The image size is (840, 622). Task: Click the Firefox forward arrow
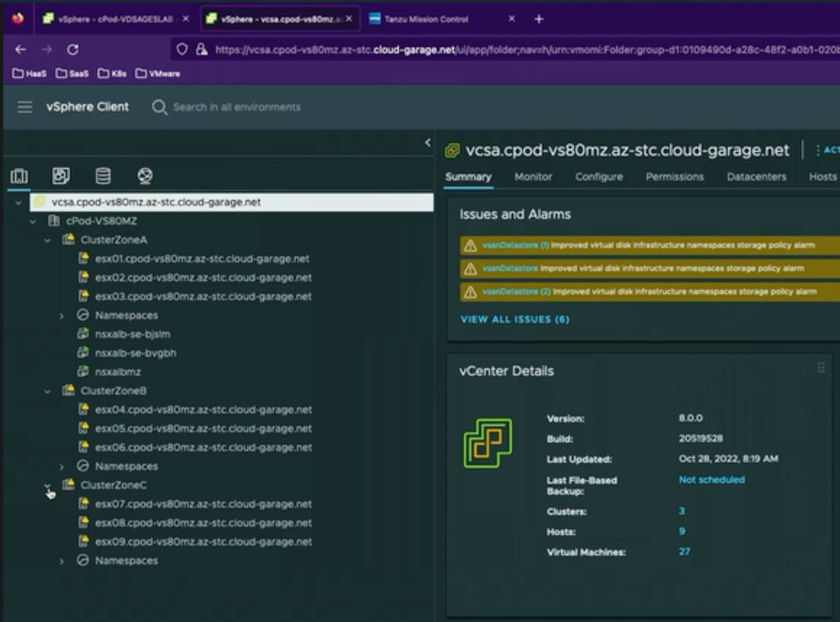pos(46,50)
